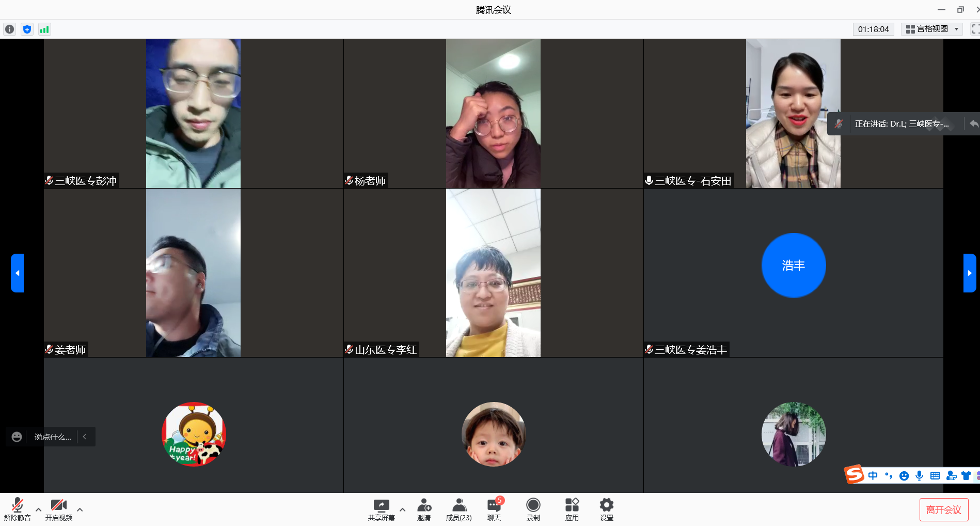Screen dimensions: 980x526
Task: Click the mute icon in speaking indicator
Action: (839, 124)
